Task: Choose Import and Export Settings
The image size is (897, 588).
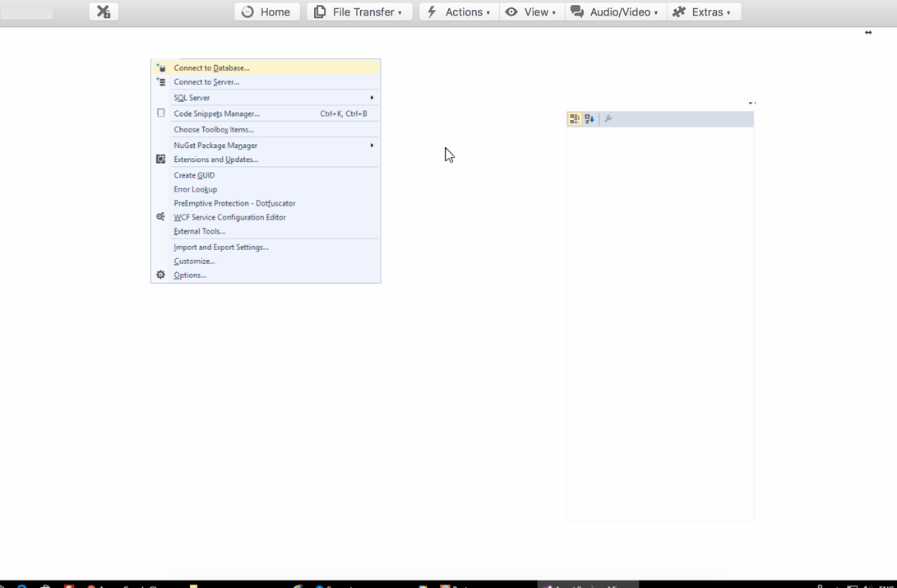Action: click(x=221, y=247)
